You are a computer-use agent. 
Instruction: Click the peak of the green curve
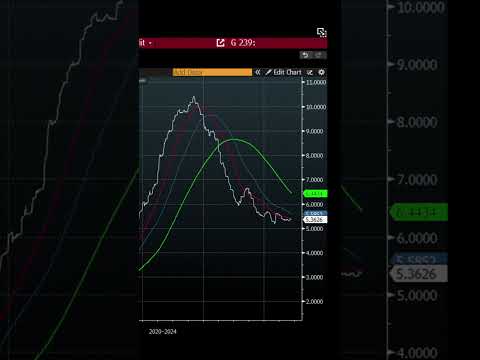(234, 139)
